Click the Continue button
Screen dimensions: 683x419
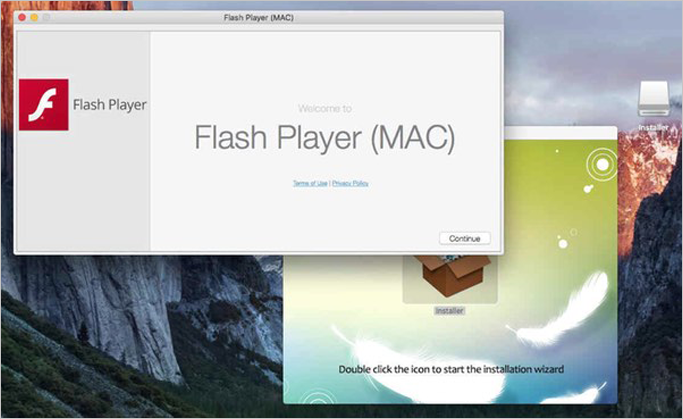pyautogui.click(x=464, y=238)
